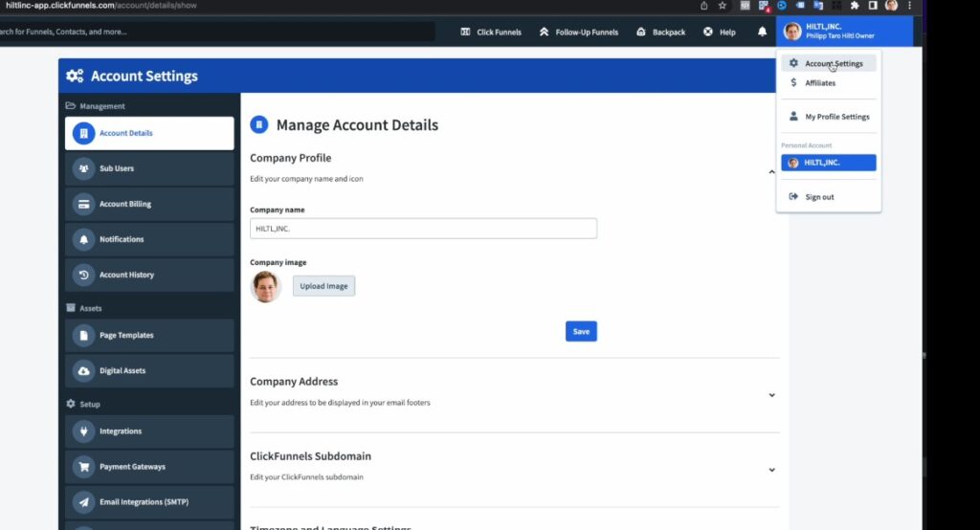
Task: Select Affiliates in user dropdown
Action: pos(829,82)
